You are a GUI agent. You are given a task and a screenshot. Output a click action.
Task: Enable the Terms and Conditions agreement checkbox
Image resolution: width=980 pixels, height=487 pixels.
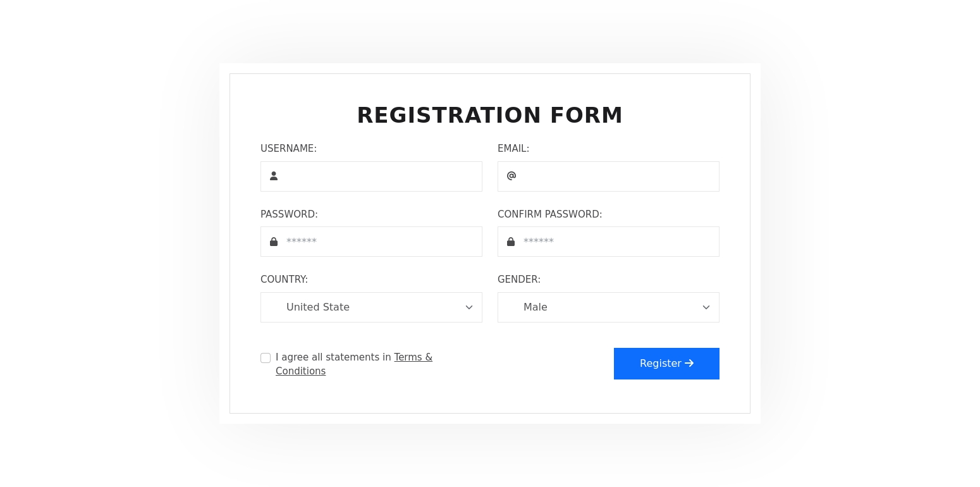[266, 358]
